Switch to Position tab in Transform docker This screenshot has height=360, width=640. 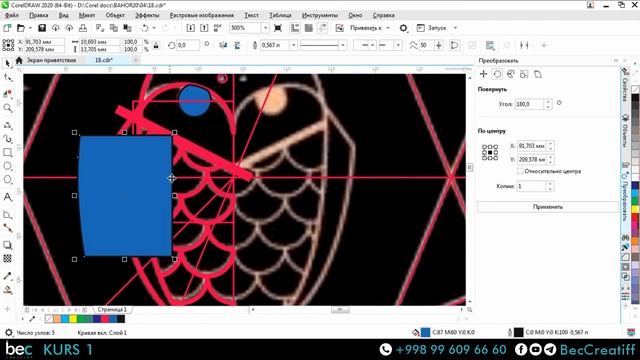(484, 74)
